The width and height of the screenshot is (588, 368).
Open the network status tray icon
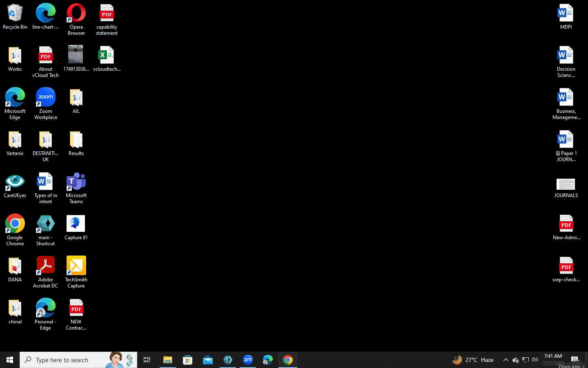[x=525, y=360]
